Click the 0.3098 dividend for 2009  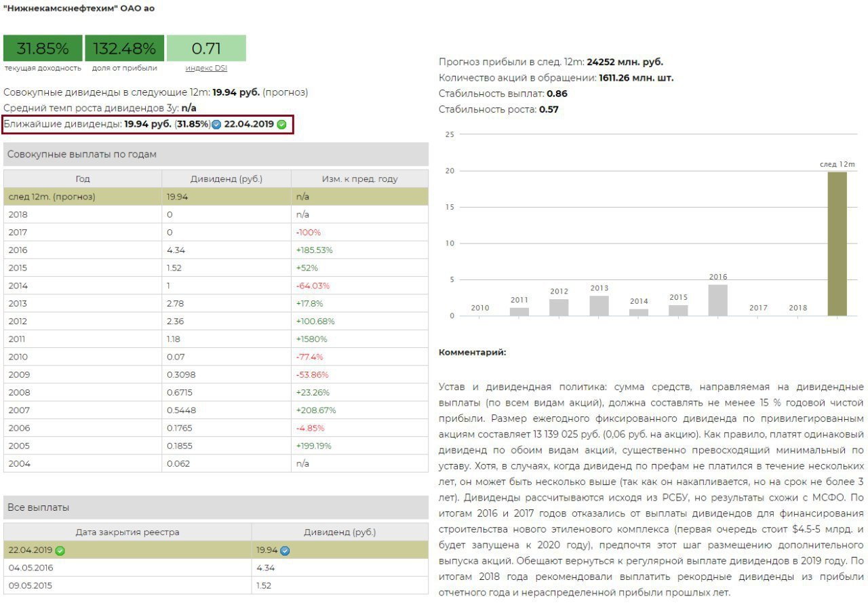[x=180, y=374]
